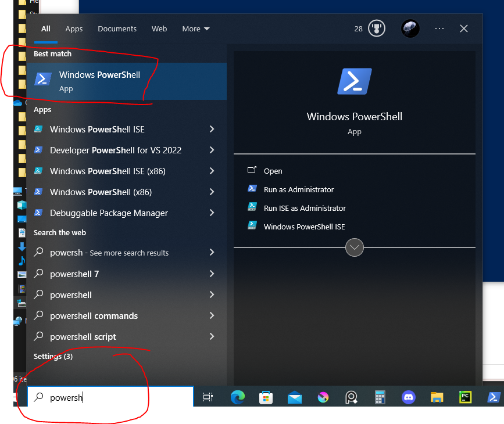Launch Microsoft Edge from the taskbar
504x424 pixels.
click(x=238, y=397)
